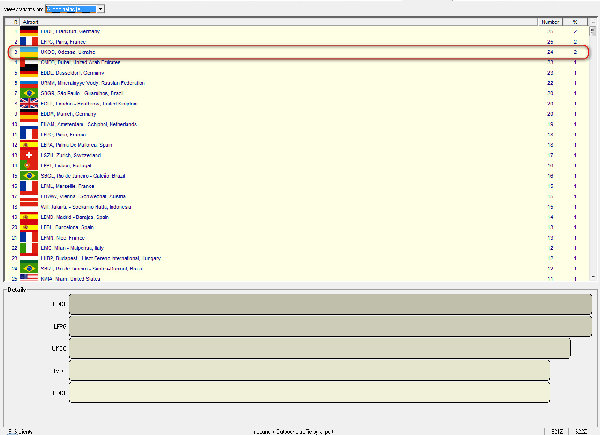The image size is (600, 435).
Task: Click the Ukraine flag on the Odessa row
Action: coord(29,52)
